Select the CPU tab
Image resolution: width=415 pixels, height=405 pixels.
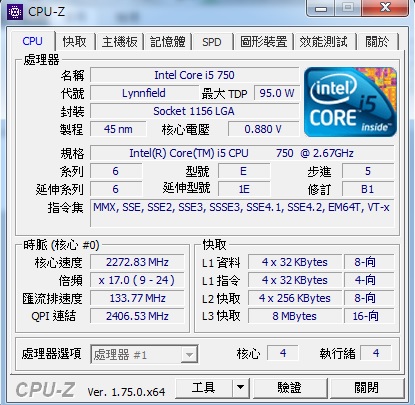(33, 41)
